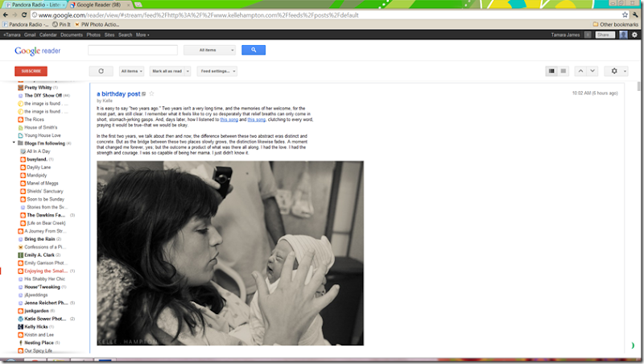Open 'House*Tweaking' feed
Image resolution: width=644 pixels, height=364 pixels.
point(42,287)
